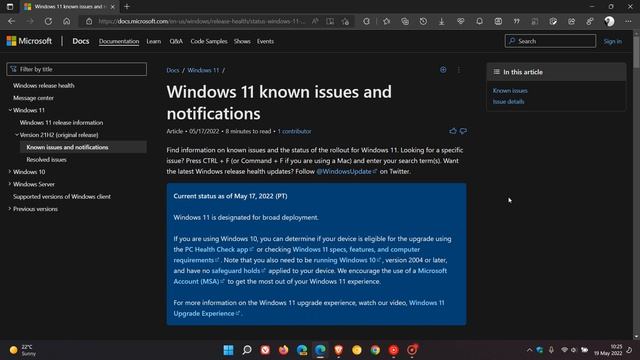Open the article more options ellipsis
640x360 pixels.
[459, 70]
